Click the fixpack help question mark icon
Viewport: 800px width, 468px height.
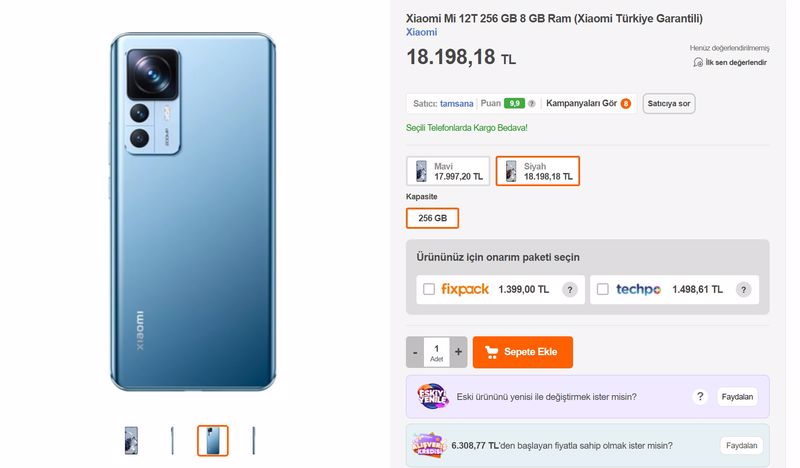coord(569,290)
